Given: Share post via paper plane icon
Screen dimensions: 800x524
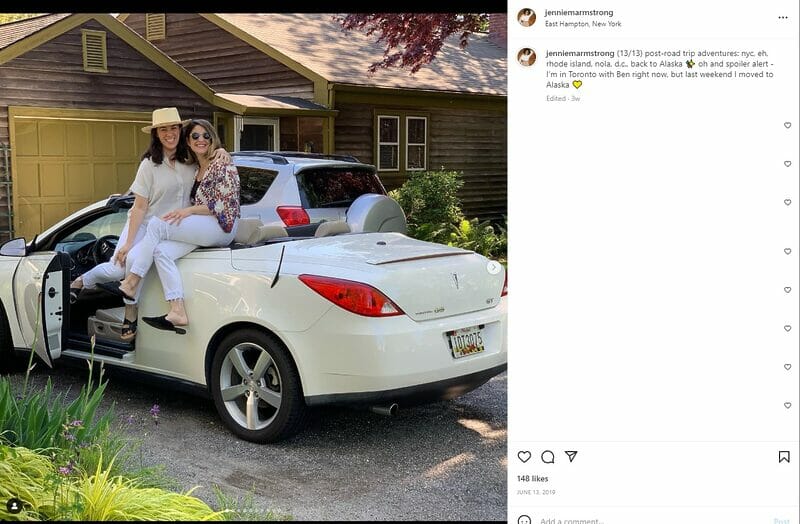Looking at the screenshot, I should point(571,456).
